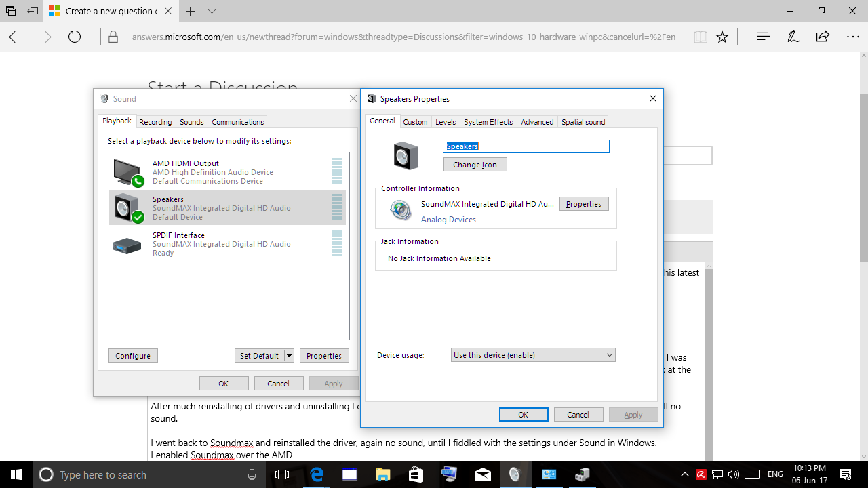Select the Speakers device icon in playback list

[x=127, y=208]
